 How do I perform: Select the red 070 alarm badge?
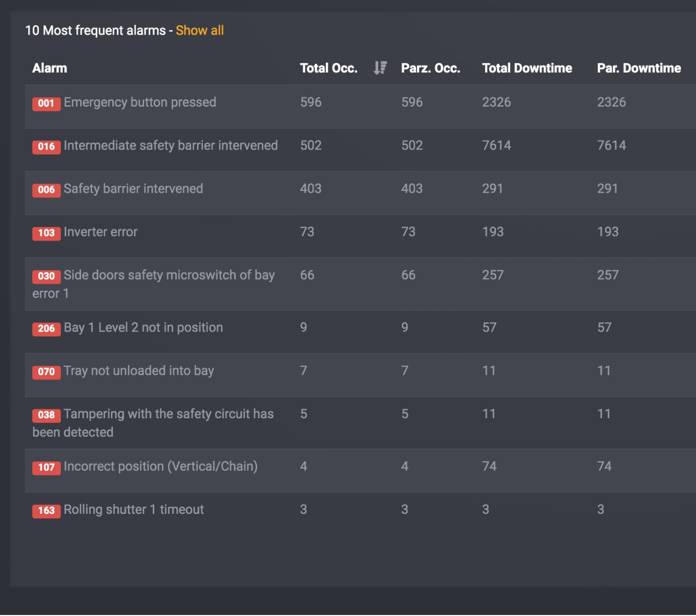46,372
